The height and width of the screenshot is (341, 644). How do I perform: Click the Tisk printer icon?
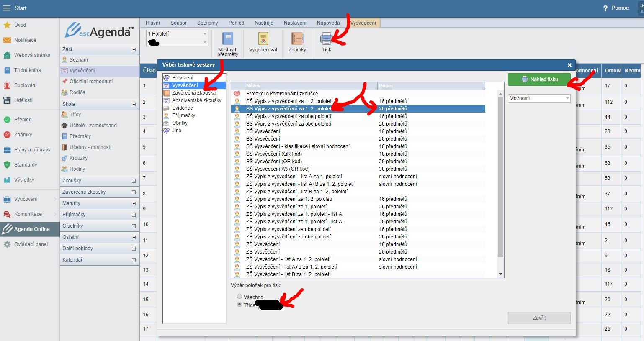[x=326, y=39]
